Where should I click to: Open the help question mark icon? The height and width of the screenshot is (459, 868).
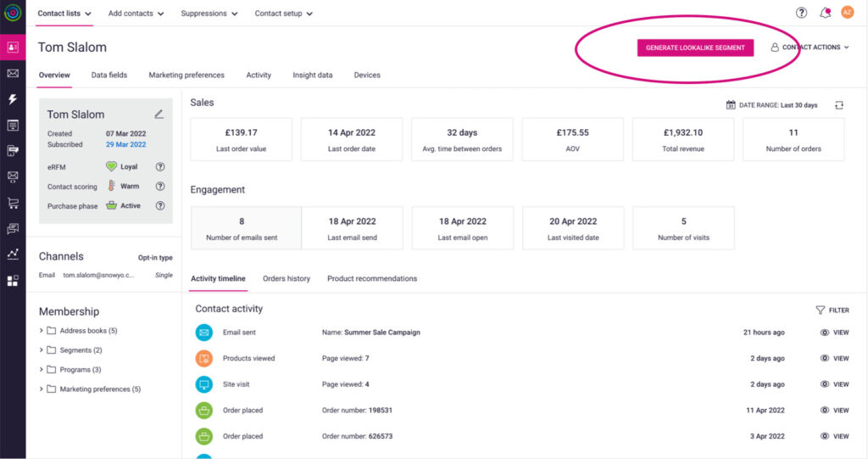(x=801, y=13)
